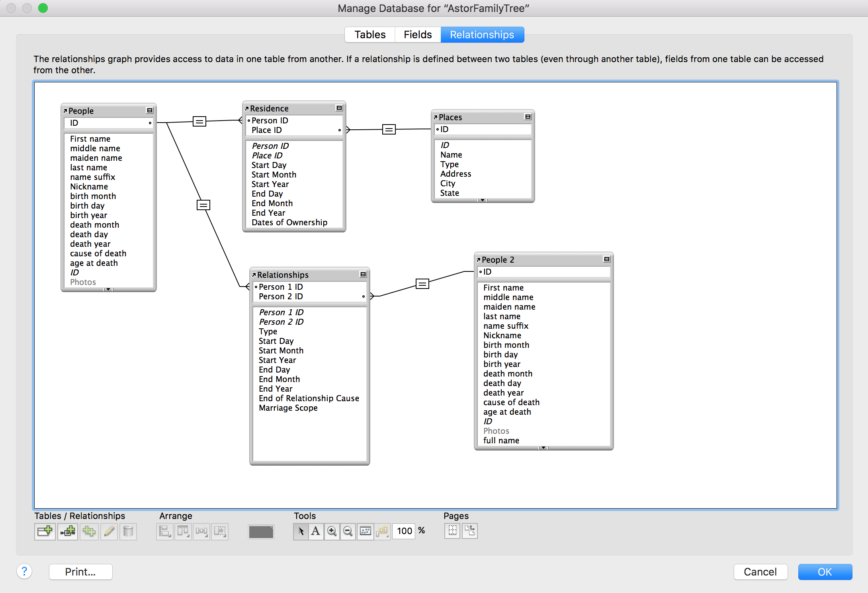Click the Create Relationship icon
868x593 pixels.
click(x=68, y=531)
